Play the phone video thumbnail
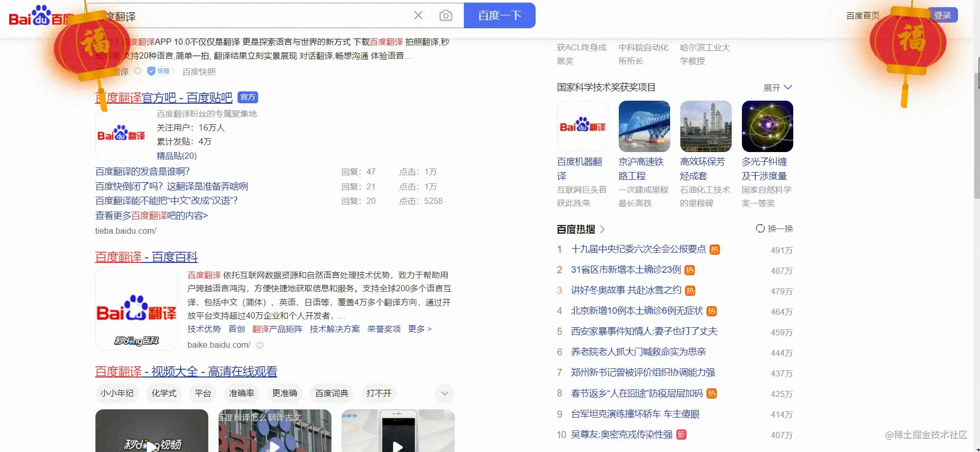Screen dimensions: 980x452 398,430
